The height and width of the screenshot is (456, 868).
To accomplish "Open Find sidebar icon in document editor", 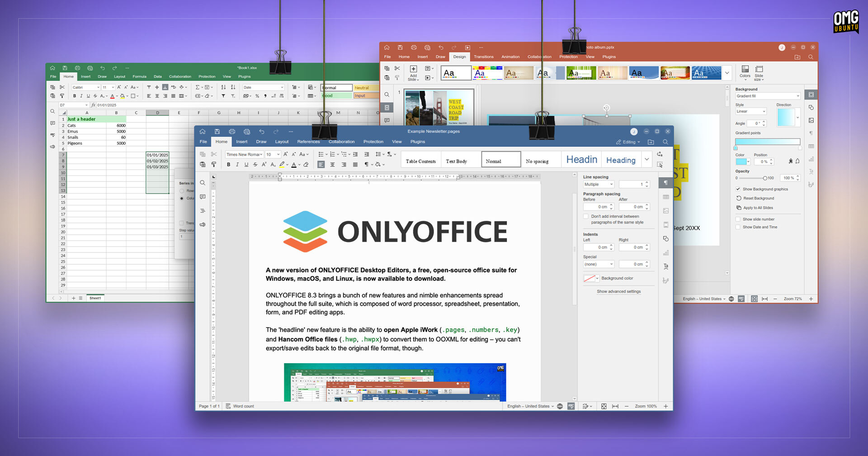I will click(x=203, y=183).
